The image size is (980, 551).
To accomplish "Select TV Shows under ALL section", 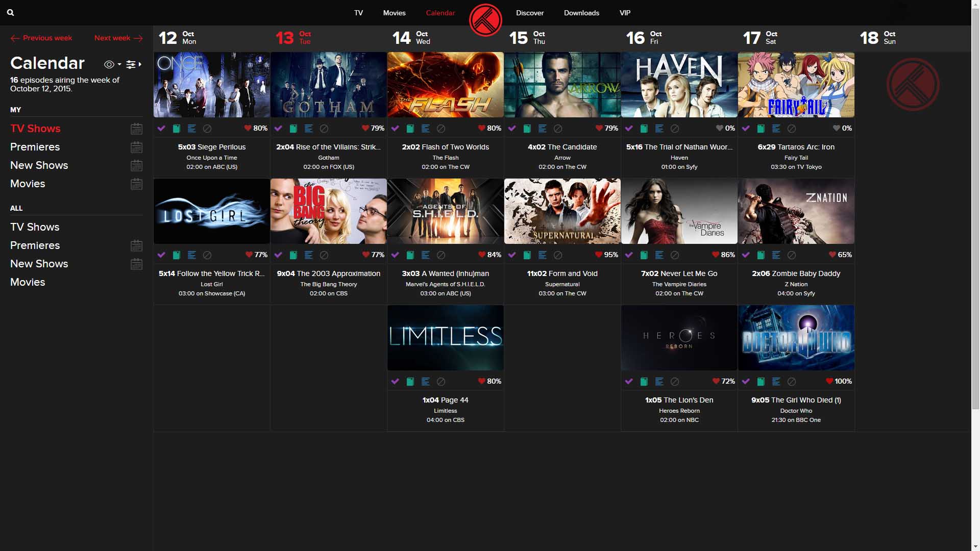I will tap(35, 227).
